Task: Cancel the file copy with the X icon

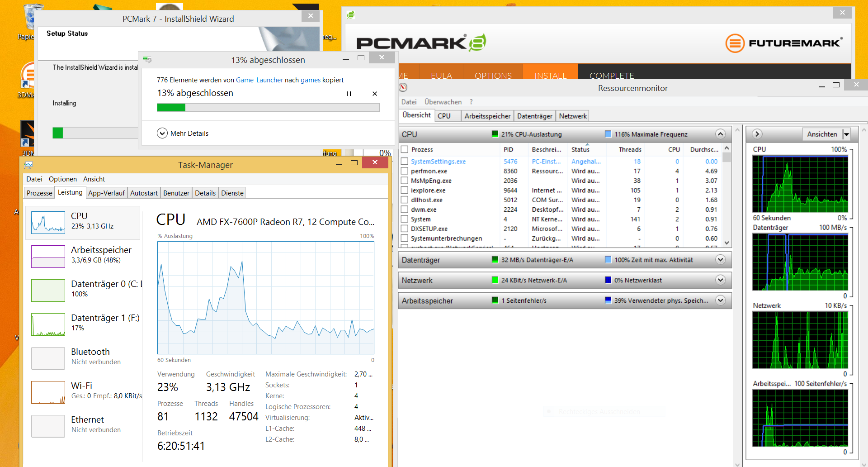Action: tap(374, 94)
